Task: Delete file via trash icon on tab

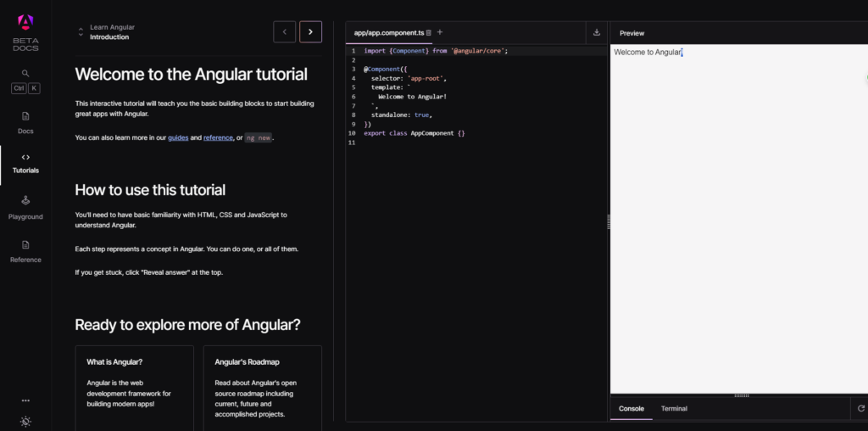Action: (428, 33)
